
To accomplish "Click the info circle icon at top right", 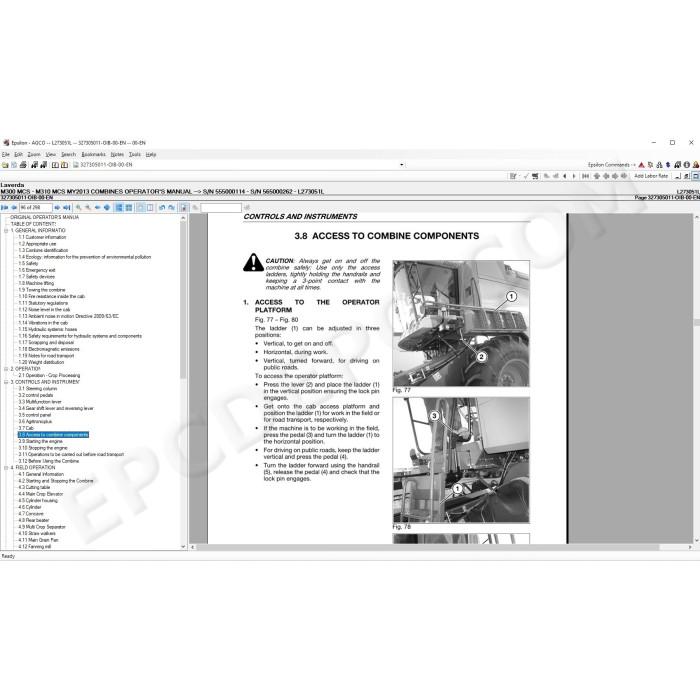I will [687, 165].
